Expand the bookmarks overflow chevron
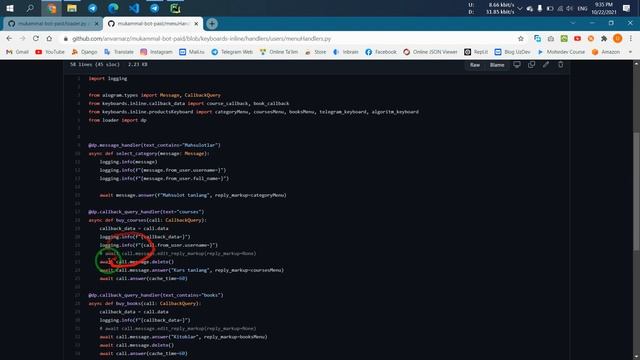640x360 pixels. [631, 52]
